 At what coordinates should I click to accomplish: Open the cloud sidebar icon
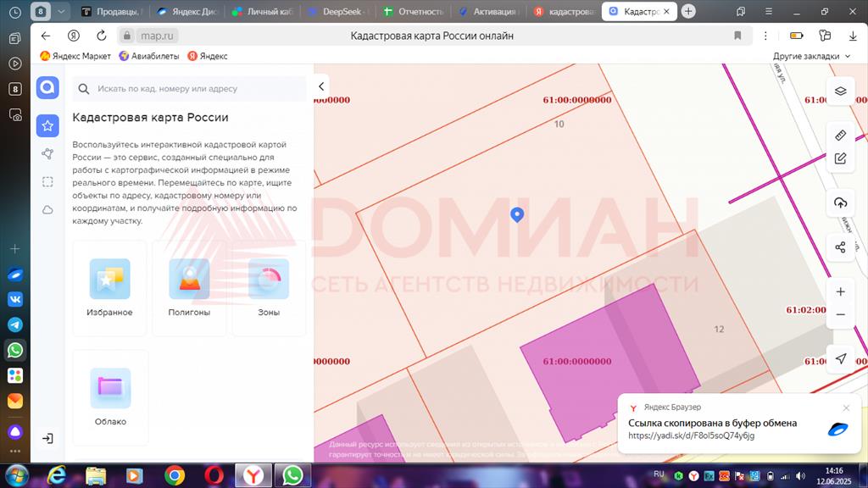[x=47, y=210]
